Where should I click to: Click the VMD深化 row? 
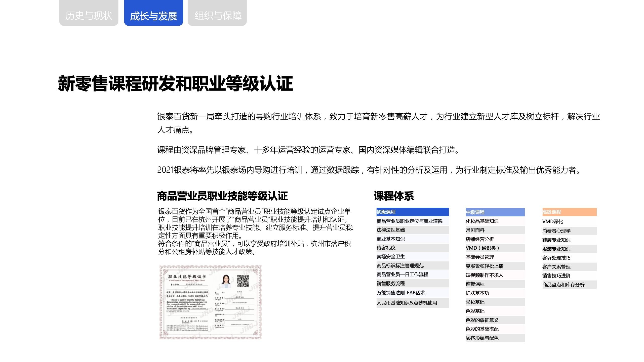569,221
